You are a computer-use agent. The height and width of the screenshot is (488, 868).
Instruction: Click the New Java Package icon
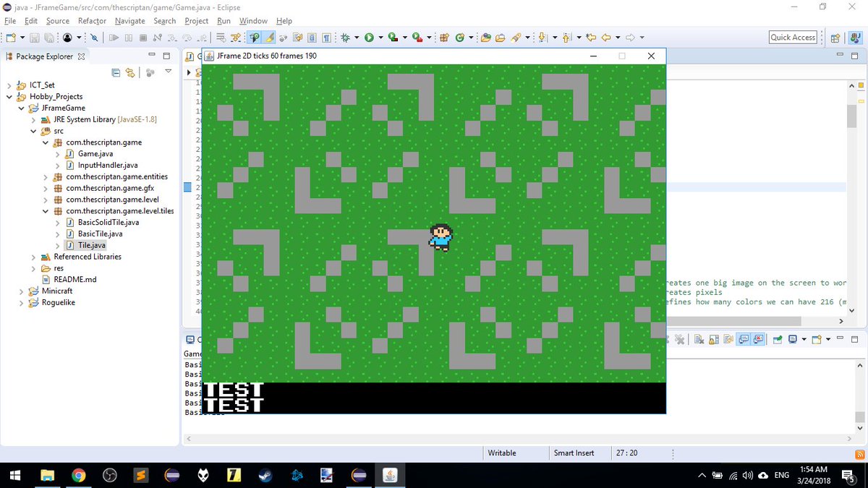click(444, 38)
